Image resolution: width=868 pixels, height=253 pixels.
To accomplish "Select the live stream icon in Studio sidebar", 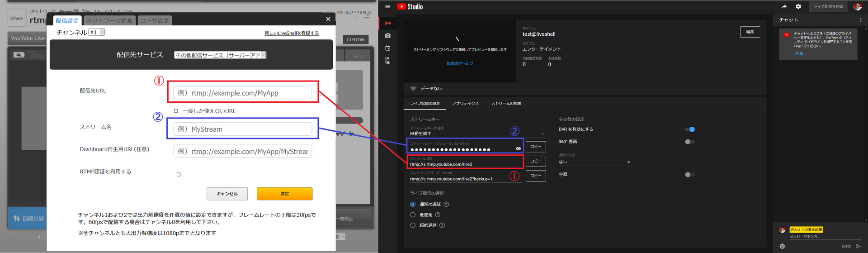I will (387, 23).
